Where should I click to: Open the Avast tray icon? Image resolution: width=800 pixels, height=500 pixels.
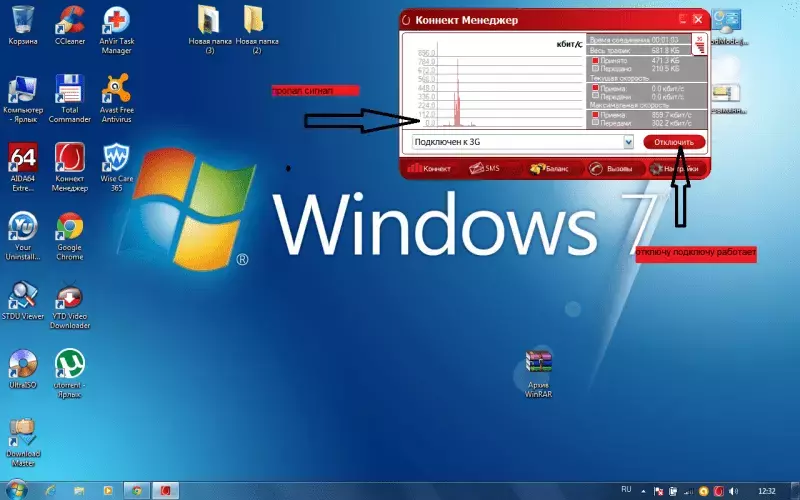[704, 491]
